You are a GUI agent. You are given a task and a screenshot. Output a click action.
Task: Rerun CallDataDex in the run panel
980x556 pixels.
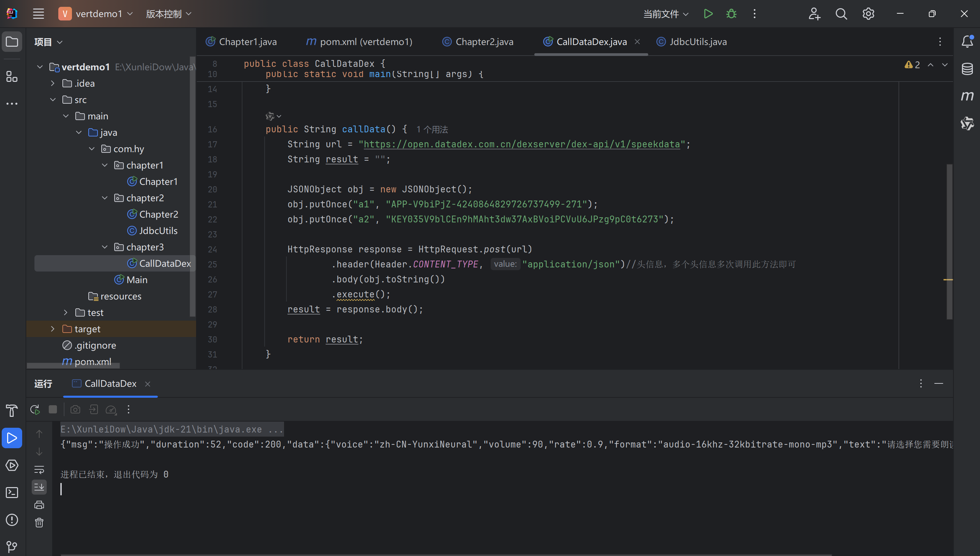point(35,410)
